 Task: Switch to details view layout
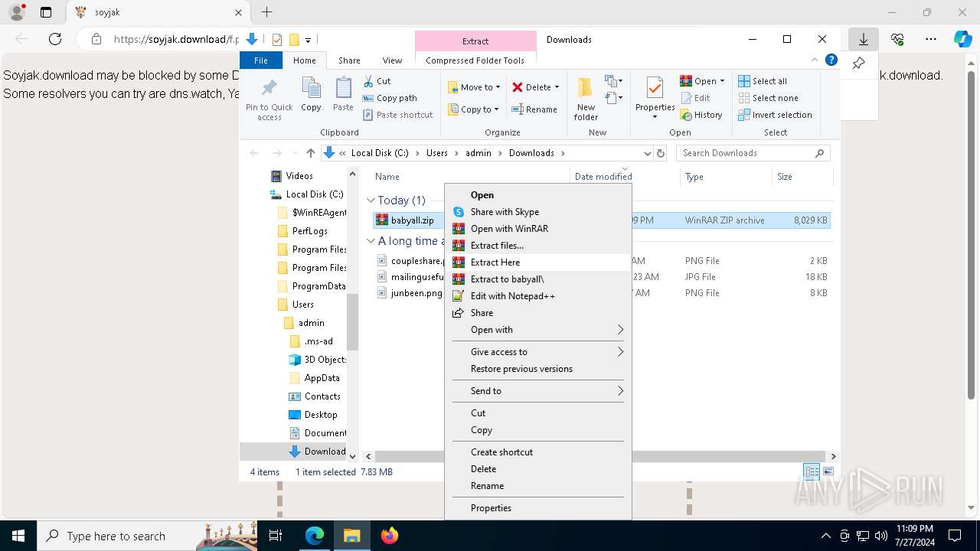point(812,471)
